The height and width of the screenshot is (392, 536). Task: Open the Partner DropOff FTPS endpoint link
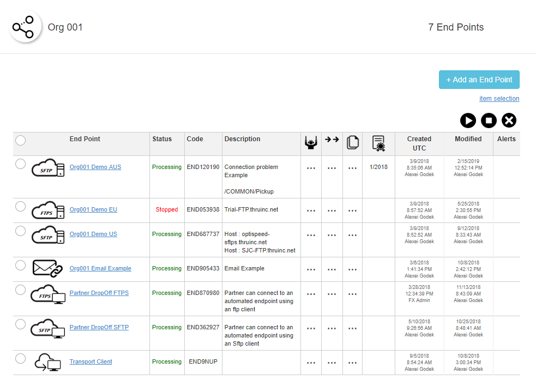pos(99,293)
